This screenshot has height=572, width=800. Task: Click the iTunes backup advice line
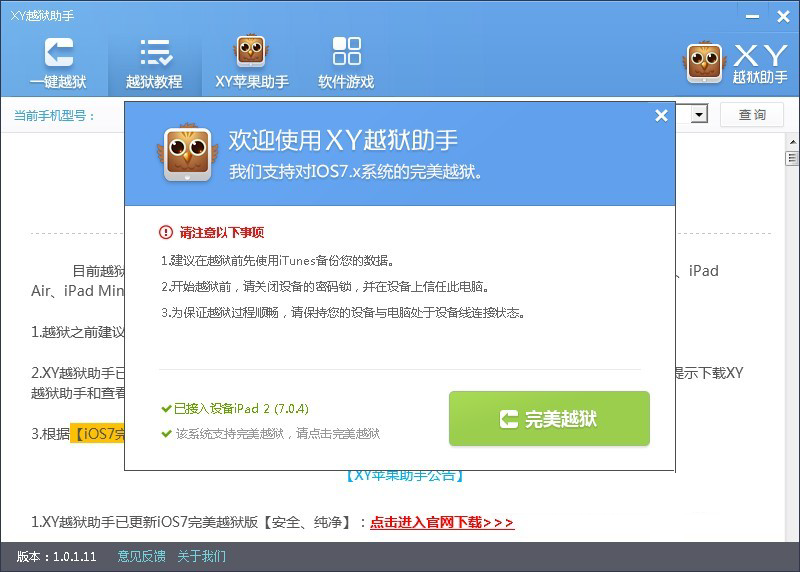point(279,261)
